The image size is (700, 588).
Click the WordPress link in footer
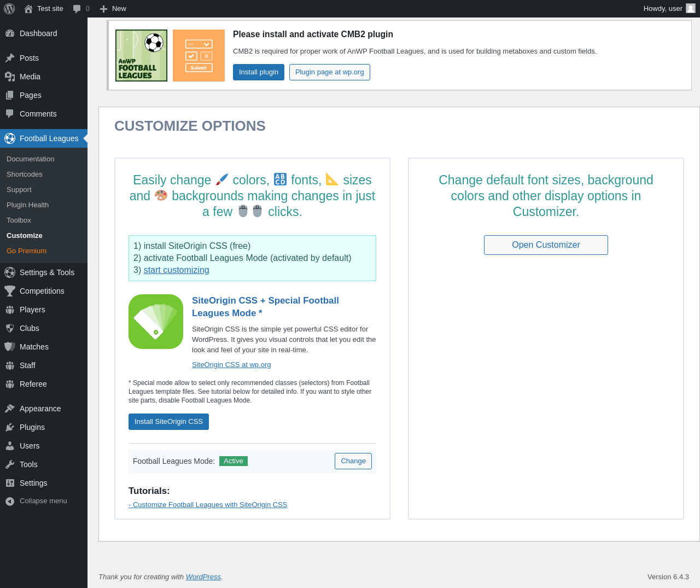pyautogui.click(x=203, y=577)
